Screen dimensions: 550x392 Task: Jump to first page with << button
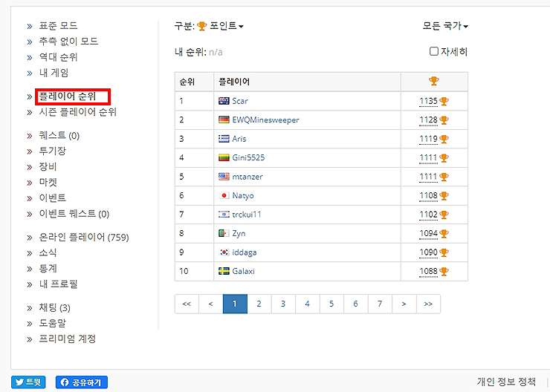pyautogui.click(x=187, y=304)
